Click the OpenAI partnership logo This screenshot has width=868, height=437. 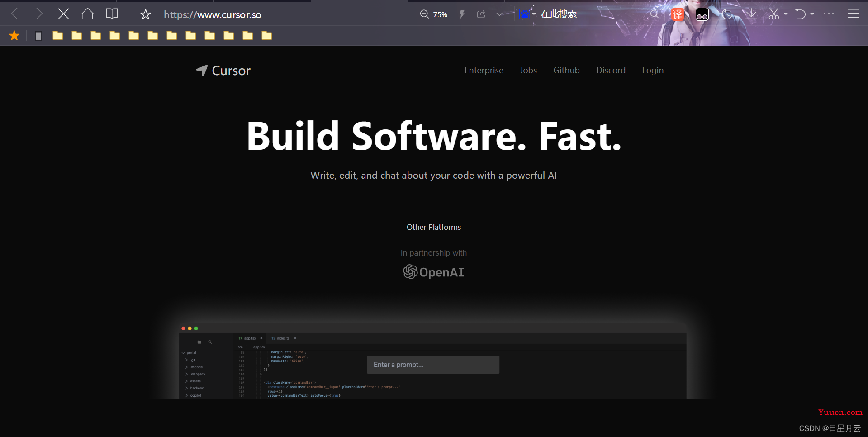pyautogui.click(x=434, y=272)
